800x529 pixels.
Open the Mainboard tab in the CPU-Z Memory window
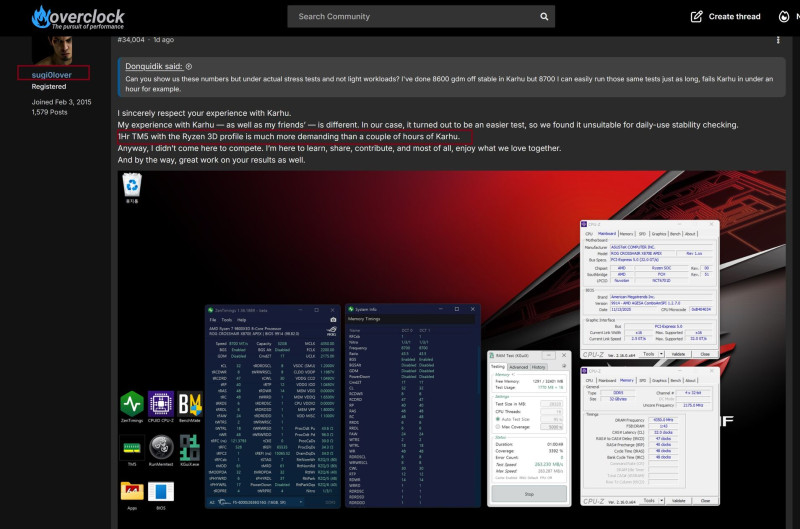pos(607,381)
